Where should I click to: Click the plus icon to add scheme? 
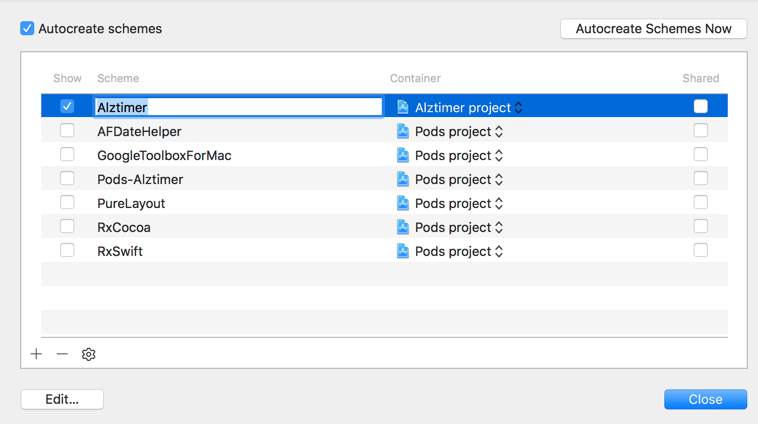click(x=36, y=354)
